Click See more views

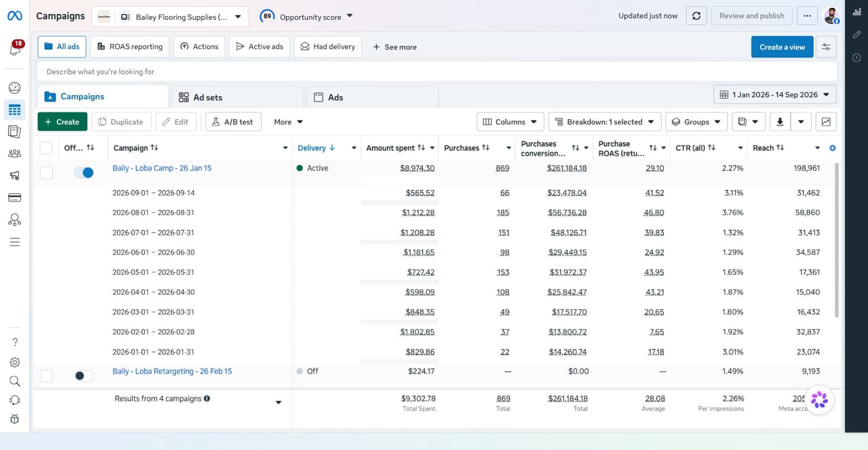coord(394,47)
